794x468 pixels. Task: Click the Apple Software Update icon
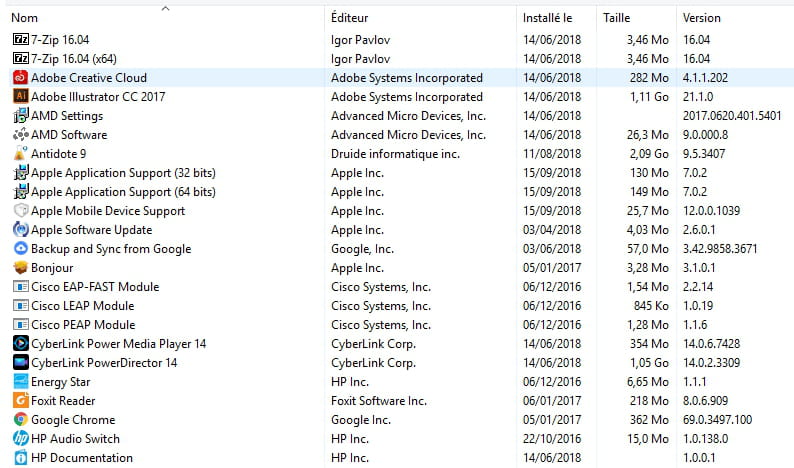20,229
